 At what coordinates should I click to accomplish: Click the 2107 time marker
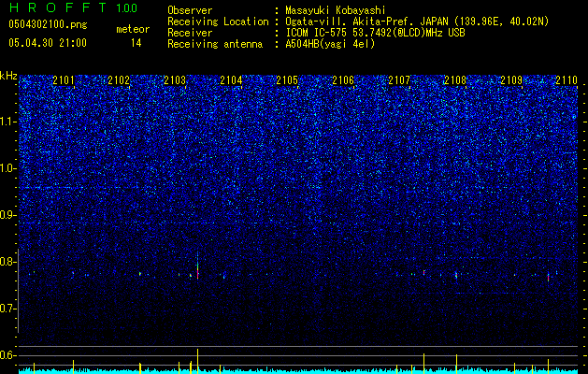click(399, 79)
